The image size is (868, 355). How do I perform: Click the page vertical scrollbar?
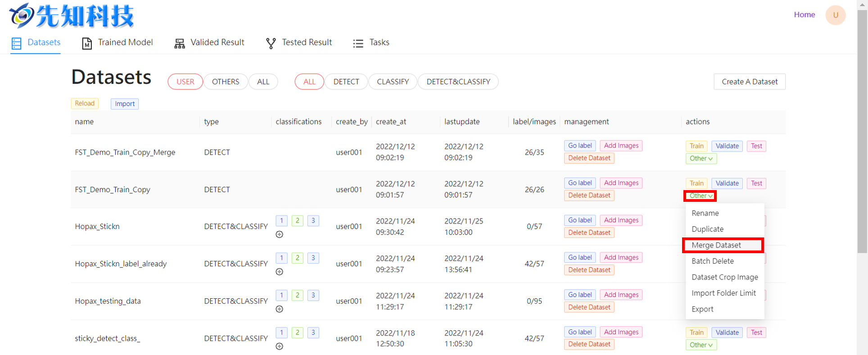click(x=862, y=131)
